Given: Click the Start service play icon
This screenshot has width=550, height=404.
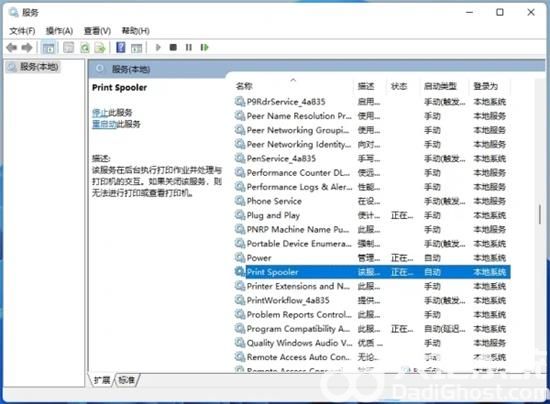Looking at the screenshot, I should point(158,47).
